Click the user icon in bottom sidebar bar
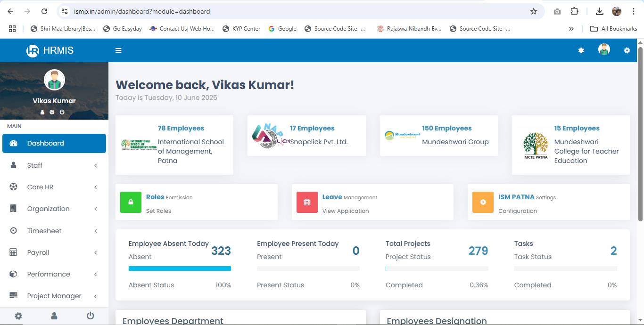 coord(54,316)
